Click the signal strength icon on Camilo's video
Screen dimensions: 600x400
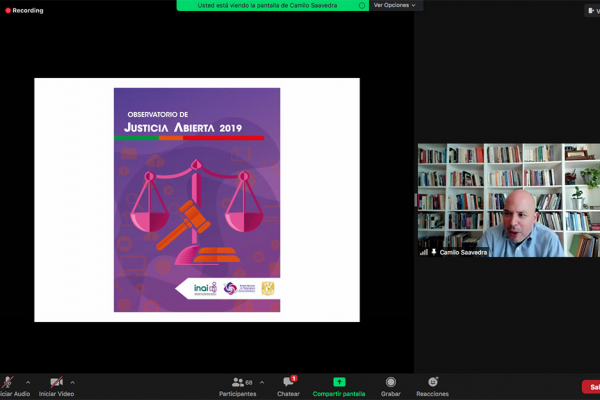424,252
